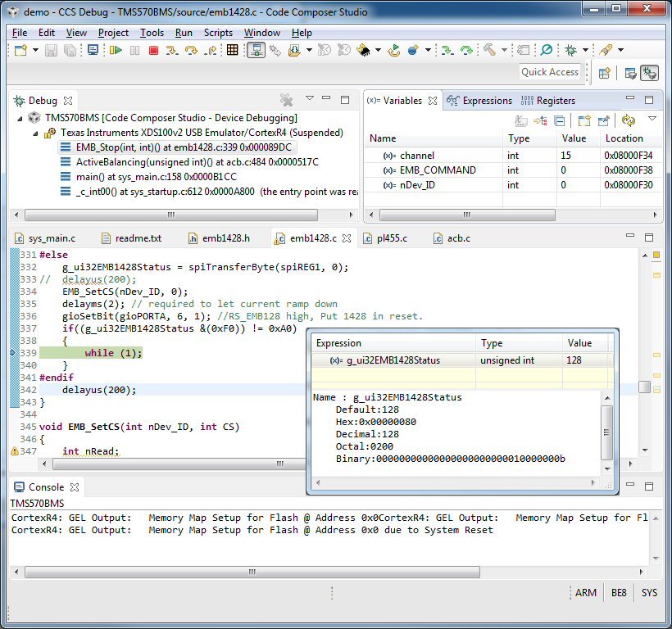Click the green Debug bug toolbar icon

570,50
